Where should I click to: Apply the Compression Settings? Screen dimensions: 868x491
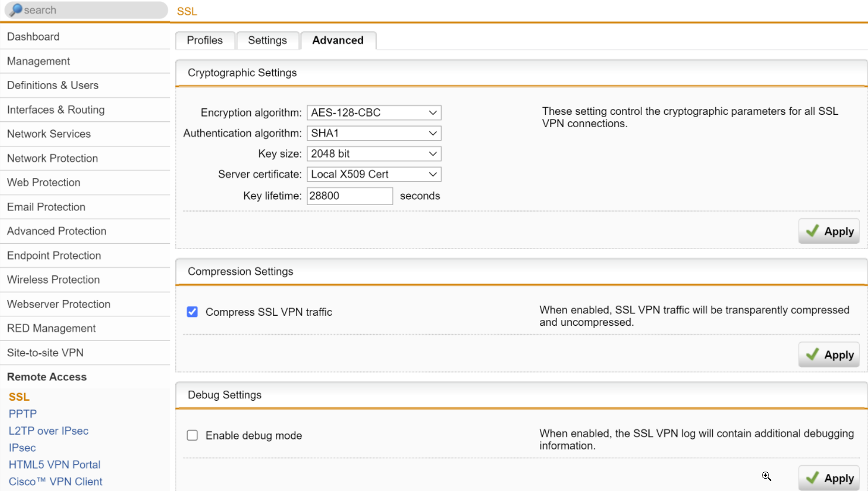[829, 355]
